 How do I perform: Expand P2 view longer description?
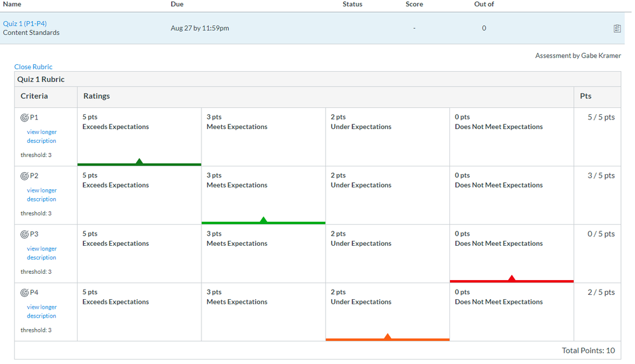[x=41, y=195]
